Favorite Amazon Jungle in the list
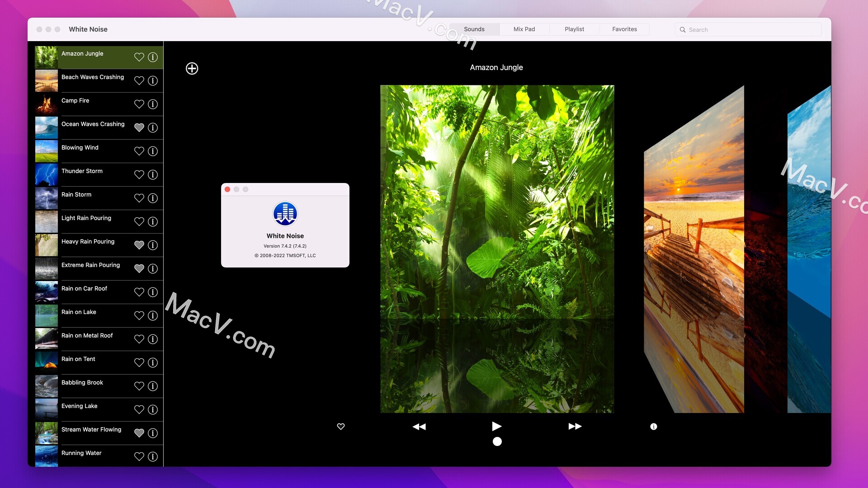 [139, 57]
